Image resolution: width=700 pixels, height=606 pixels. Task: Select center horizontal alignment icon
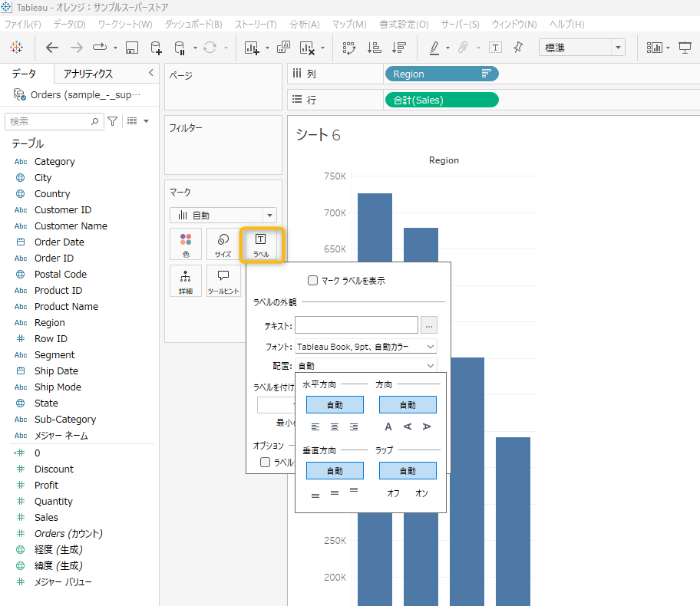click(x=335, y=427)
